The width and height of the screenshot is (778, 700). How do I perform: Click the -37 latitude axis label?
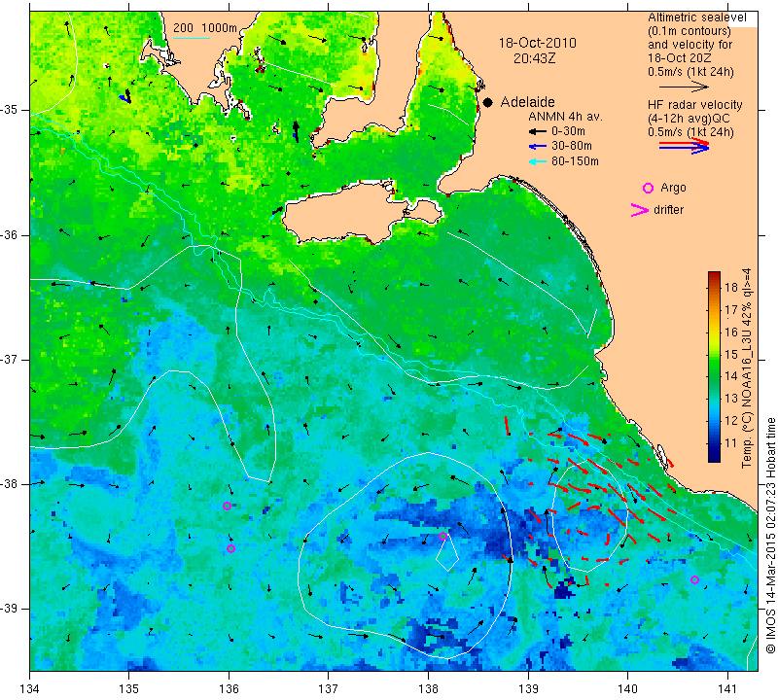tap(11, 359)
